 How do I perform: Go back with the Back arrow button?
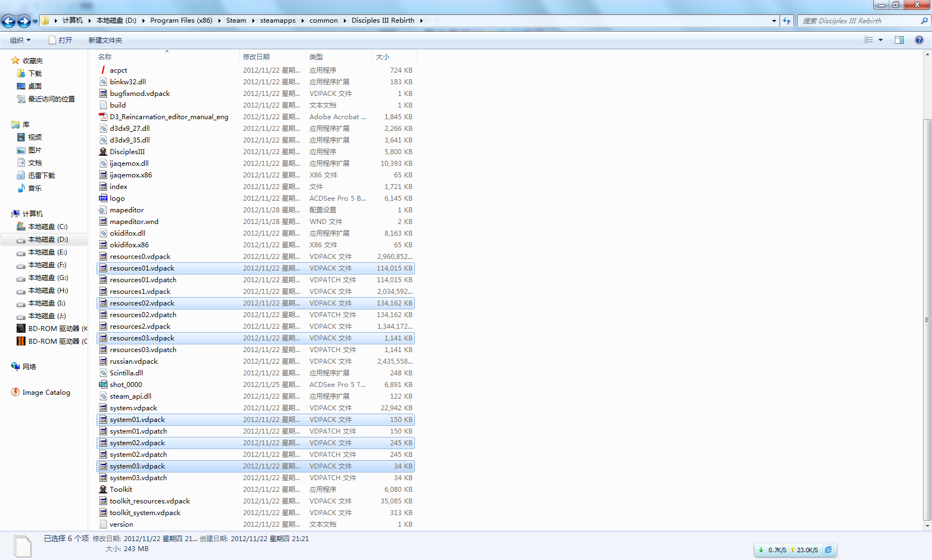click(x=8, y=21)
